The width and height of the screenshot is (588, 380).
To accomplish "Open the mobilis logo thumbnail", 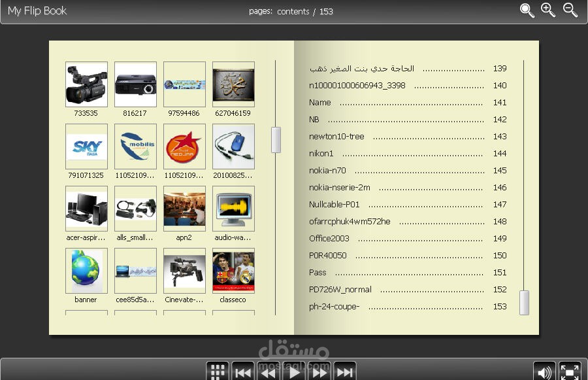I will point(135,147).
